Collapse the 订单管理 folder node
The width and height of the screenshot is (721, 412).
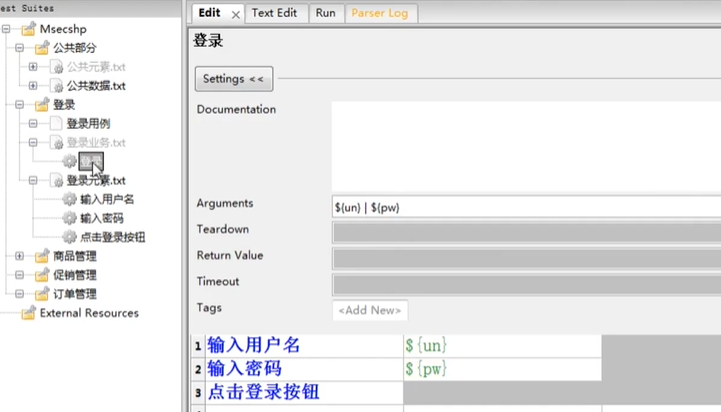19,294
